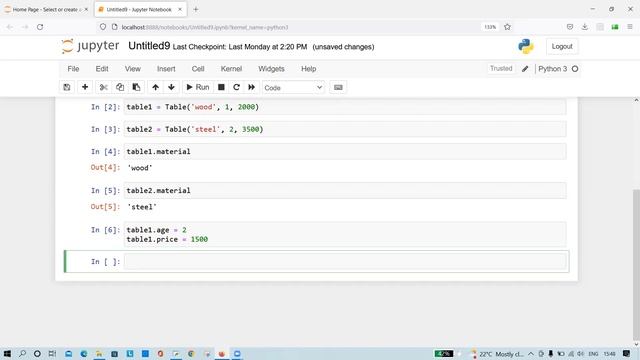This screenshot has height=360, width=640.
Task: Switch to the Home Page browser tab
Action: (x=46, y=9)
